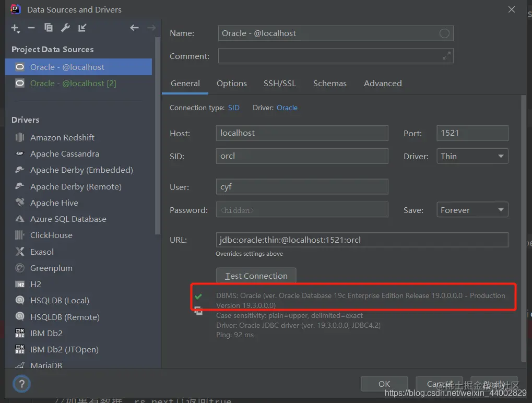Viewport: 532px width, 403px height.
Task: Open help with question mark button
Action: coord(22,384)
